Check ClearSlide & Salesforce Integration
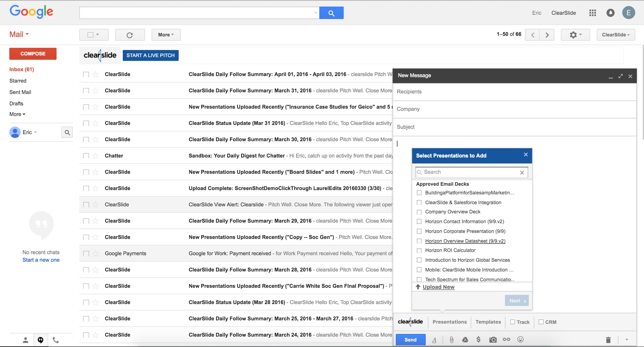Screen dimensions: 644x347 tap(419, 203)
